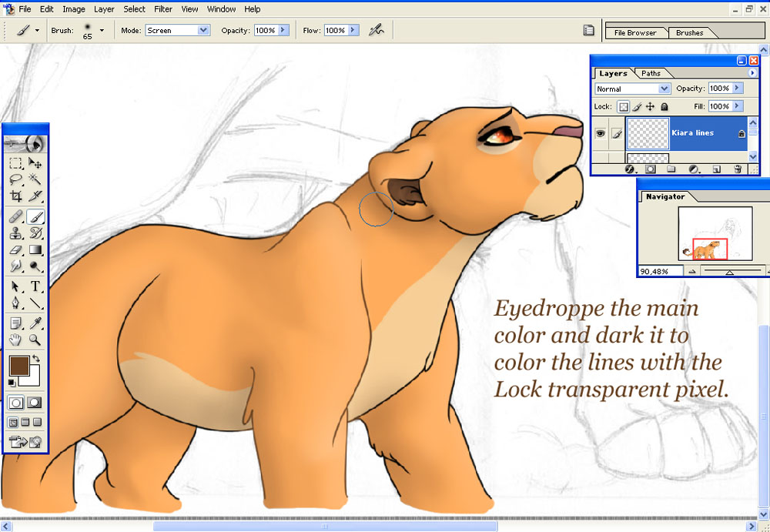This screenshot has height=532, width=770.
Task: Open the layer blend mode dropdown Normal
Action: [x=632, y=89]
